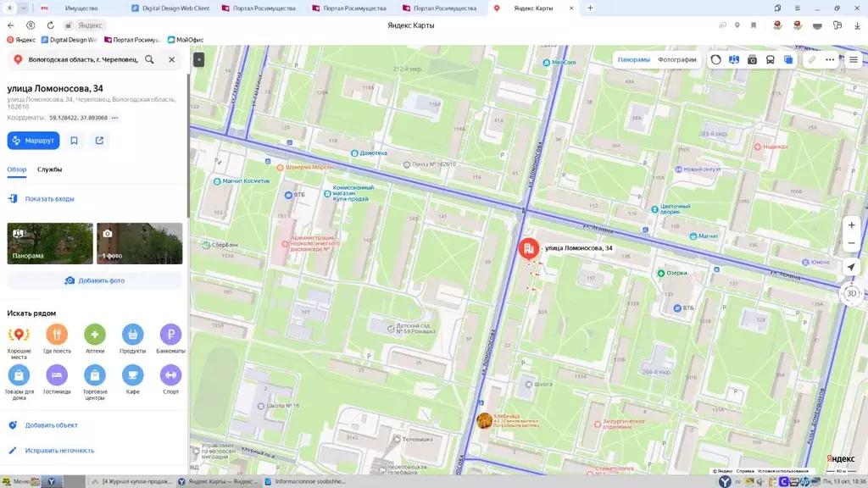868x488 pixels.
Task: Zoom in on the map
Action: [852, 225]
